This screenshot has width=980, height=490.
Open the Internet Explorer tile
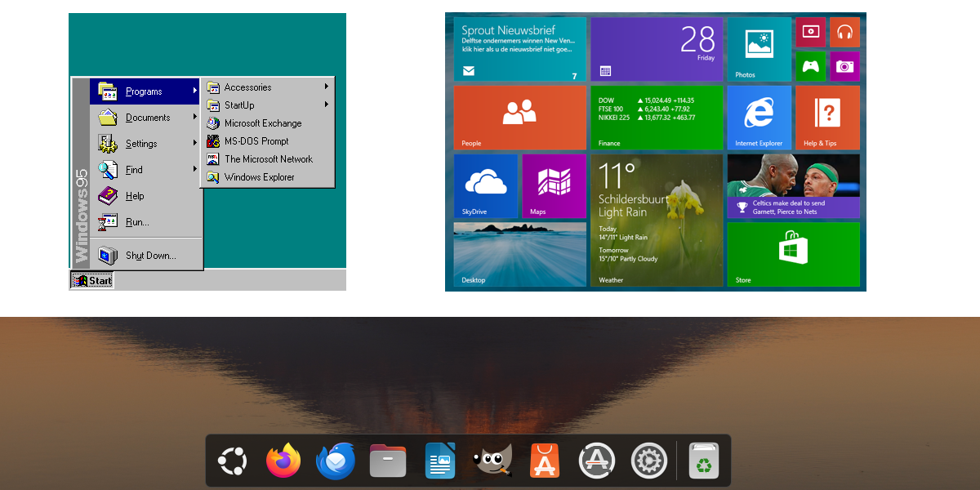(x=759, y=118)
